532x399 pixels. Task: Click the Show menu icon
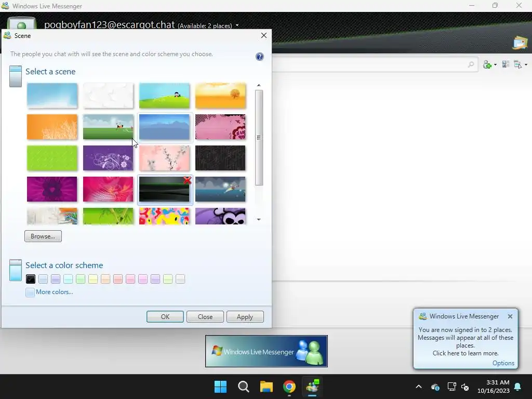pyautogui.click(x=518, y=64)
